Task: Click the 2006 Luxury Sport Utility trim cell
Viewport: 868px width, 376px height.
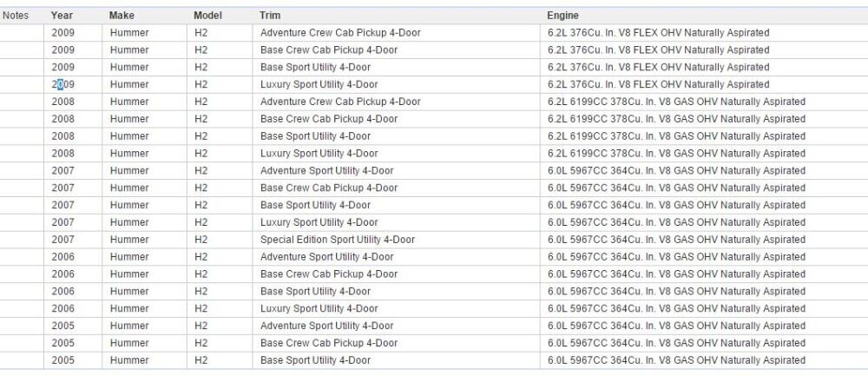Action: pyautogui.click(x=319, y=308)
